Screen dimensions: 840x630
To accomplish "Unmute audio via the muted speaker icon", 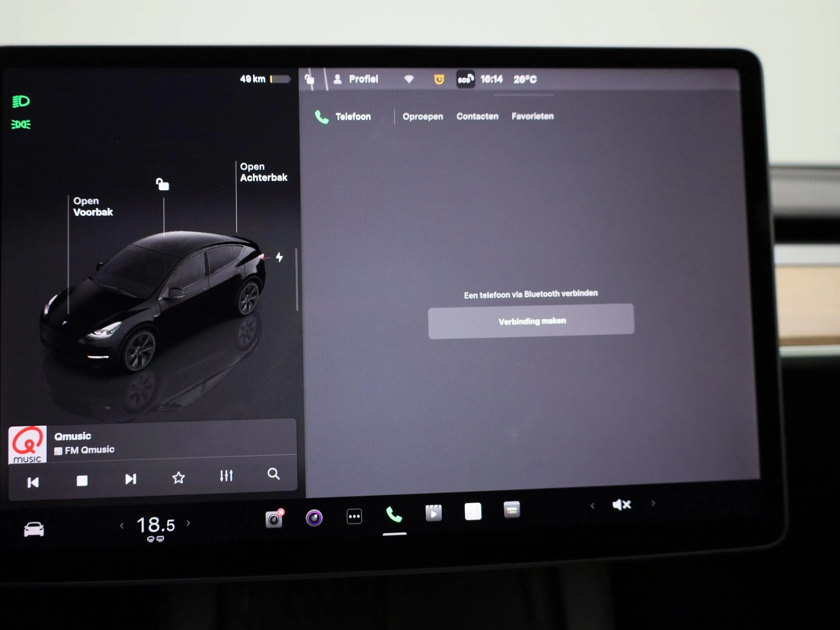I will 622,505.
